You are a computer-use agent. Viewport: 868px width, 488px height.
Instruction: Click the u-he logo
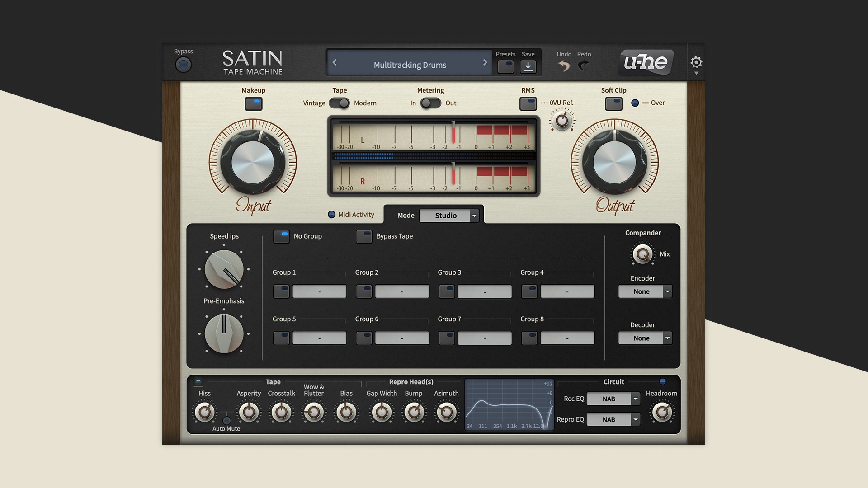645,62
